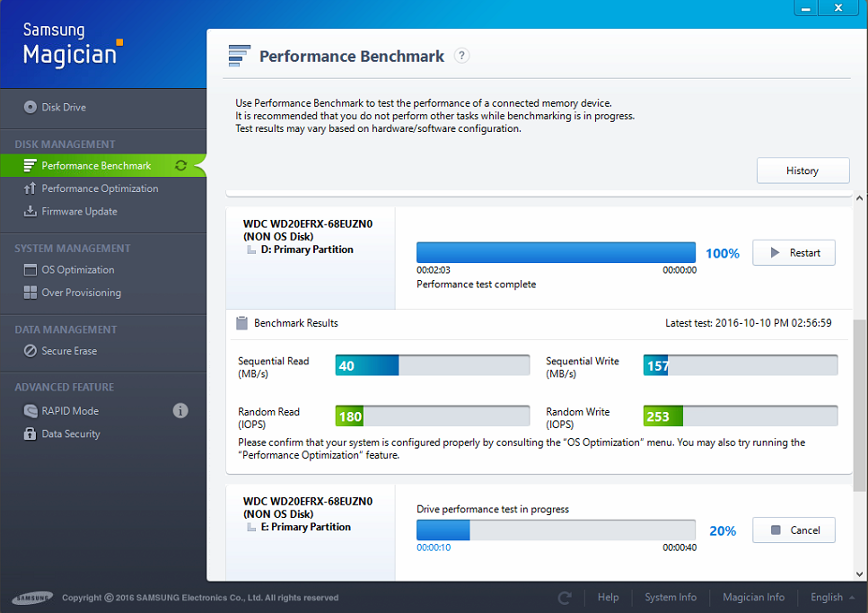
Task: Click the refresh icon in the bottom bar
Action: click(565, 598)
